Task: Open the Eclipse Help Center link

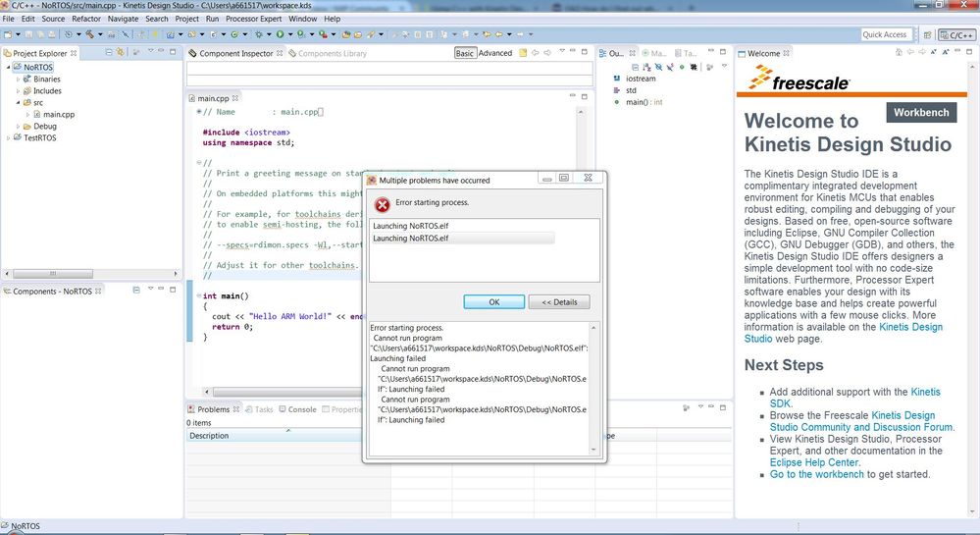Action: 814,462
